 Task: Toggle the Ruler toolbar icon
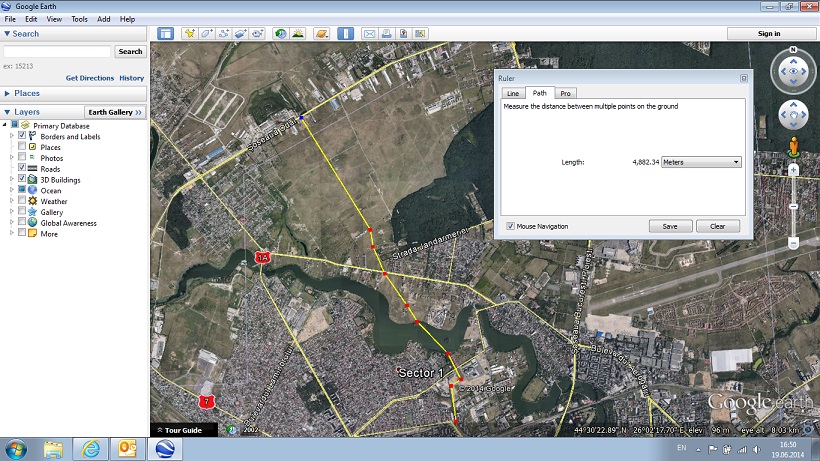[x=345, y=33]
